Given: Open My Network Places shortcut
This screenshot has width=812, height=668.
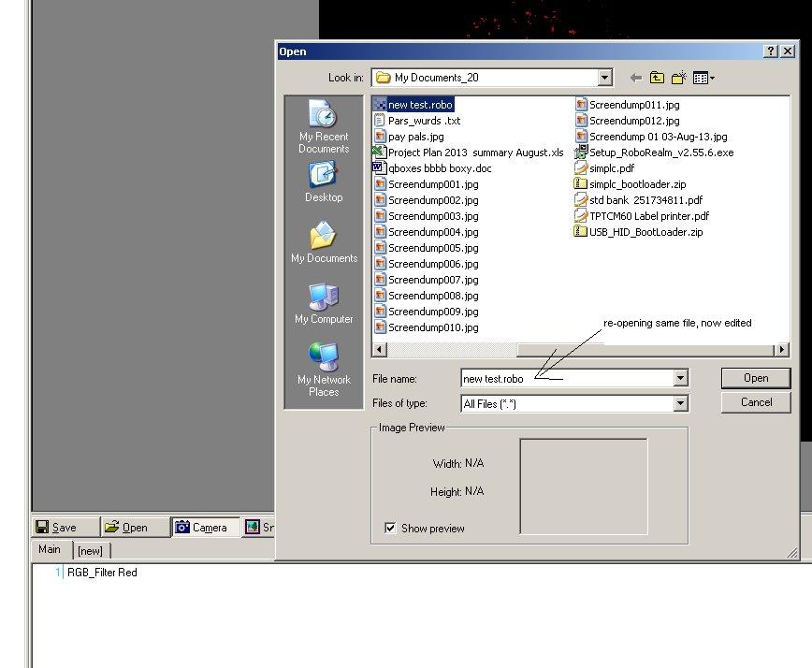Looking at the screenshot, I should pos(323,369).
